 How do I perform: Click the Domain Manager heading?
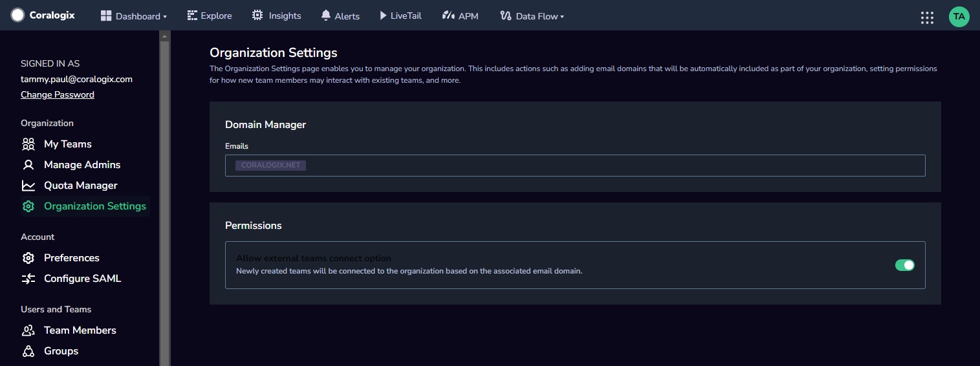[x=265, y=124]
